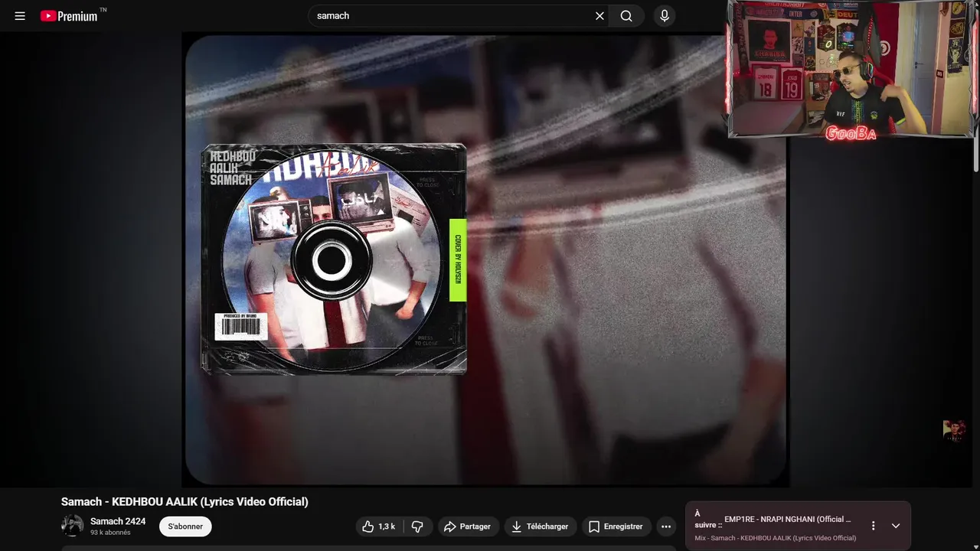Image resolution: width=980 pixels, height=551 pixels.
Task: Save the video with Enregistrer
Action: click(x=616, y=527)
